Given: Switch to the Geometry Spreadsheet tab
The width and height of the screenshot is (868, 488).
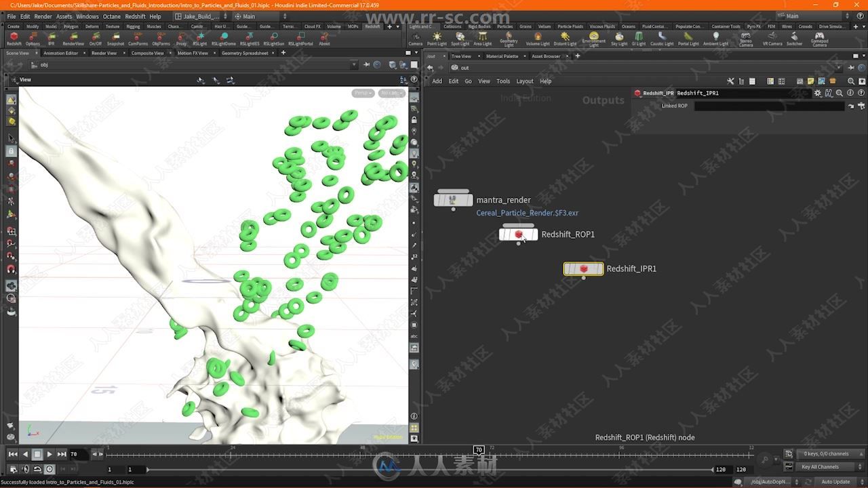Looking at the screenshot, I should click(x=245, y=53).
